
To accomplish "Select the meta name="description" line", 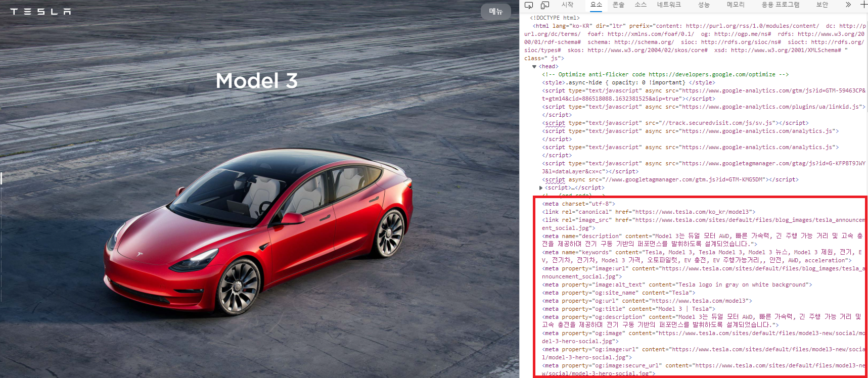I will coord(703,240).
